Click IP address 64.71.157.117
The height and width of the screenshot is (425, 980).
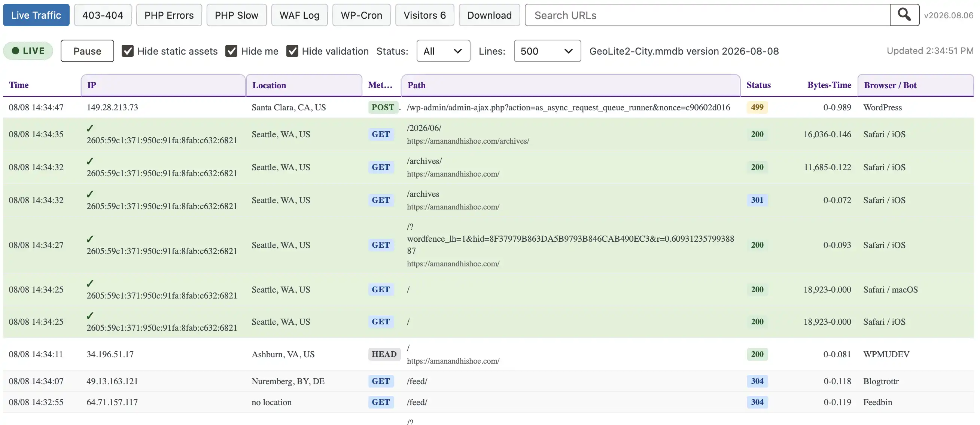click(112, 402)
